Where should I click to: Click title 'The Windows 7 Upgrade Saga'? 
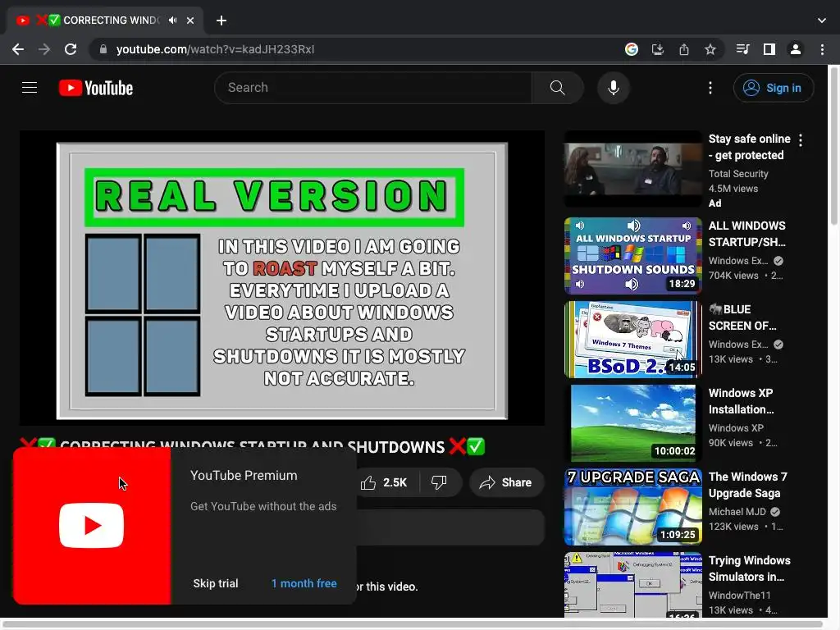[x=748, y=485]
